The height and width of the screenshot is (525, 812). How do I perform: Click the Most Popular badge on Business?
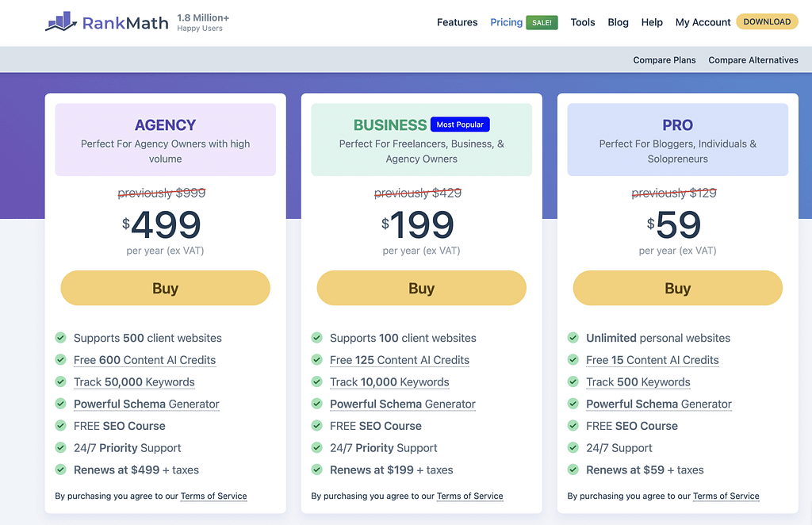[460, 125]
